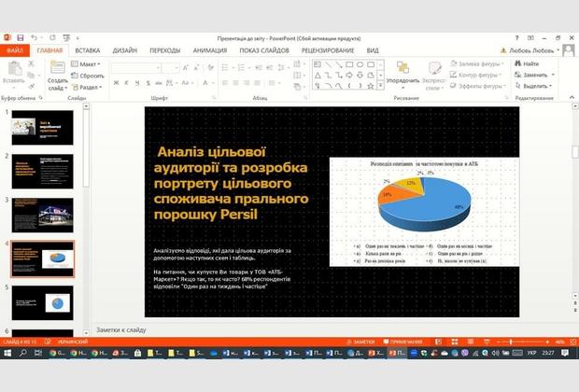Open Shape Outline (Контур фигуры) dropdown

[x=475, y=75]
